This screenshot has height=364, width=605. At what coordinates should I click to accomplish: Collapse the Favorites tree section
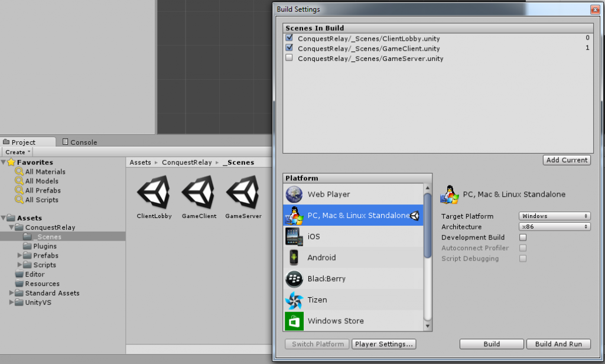[4, 162]
